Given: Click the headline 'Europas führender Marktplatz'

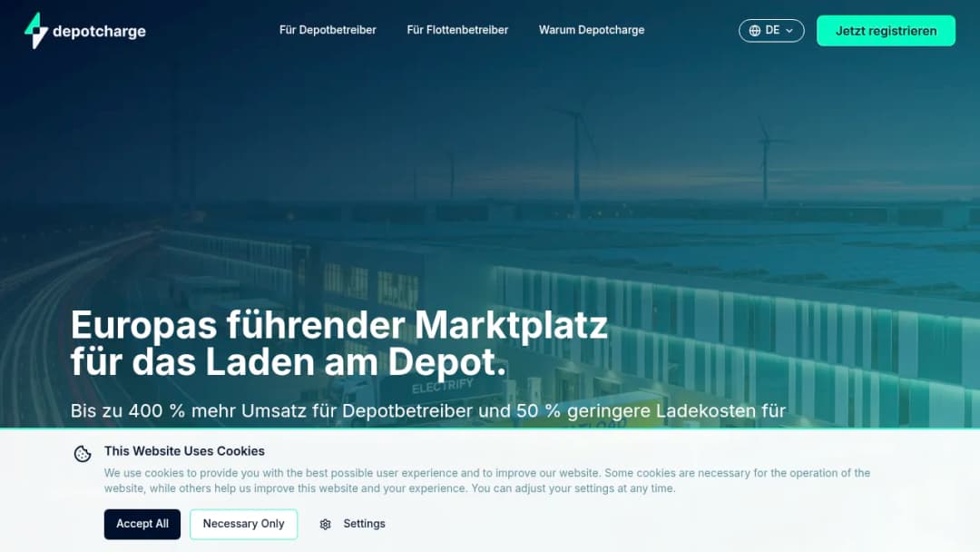Looking at the screenshot, I should [x=338, y=324].
